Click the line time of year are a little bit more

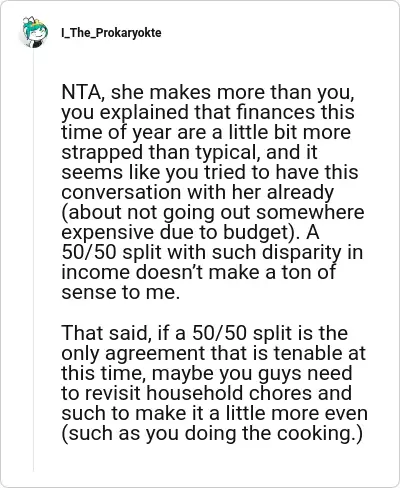(206, 132)
